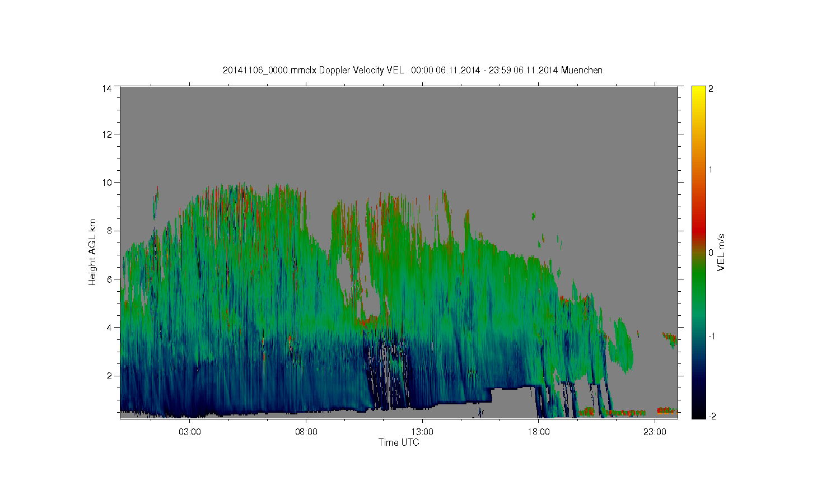Click the 23:00 time axis label
The image size is (840, 504).
click(655, 432)
